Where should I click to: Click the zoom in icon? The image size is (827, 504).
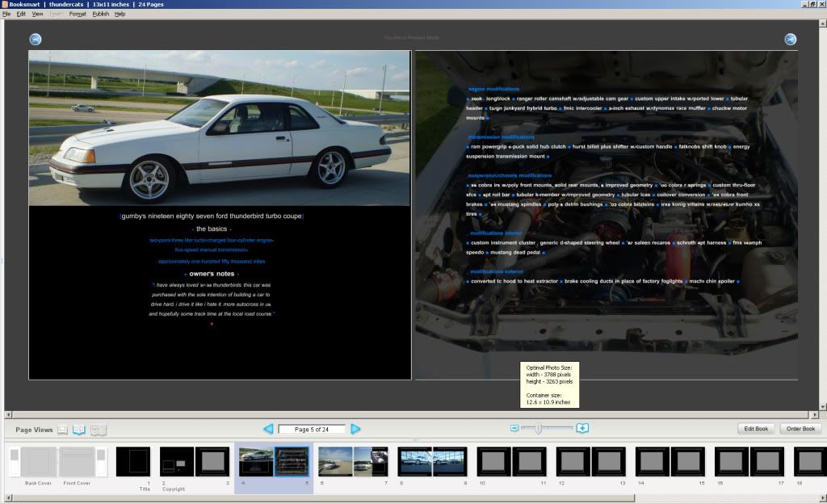click(582, 428)
